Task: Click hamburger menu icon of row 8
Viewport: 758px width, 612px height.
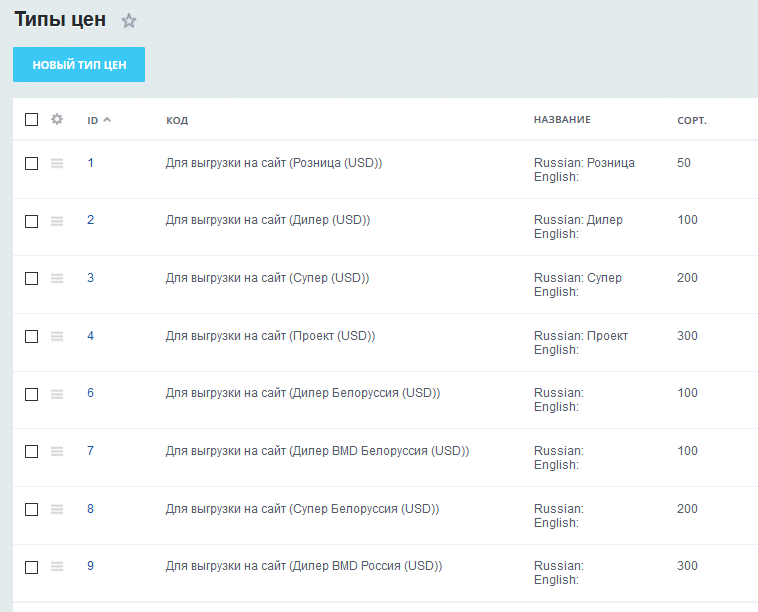Action: tap(57, 509)
